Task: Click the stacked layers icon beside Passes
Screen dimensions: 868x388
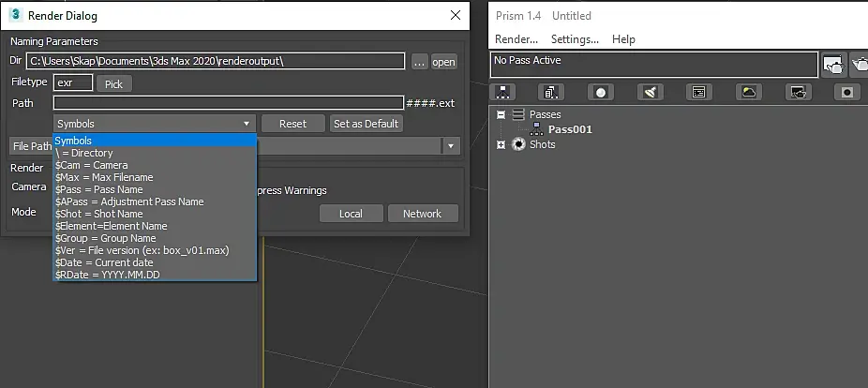Action: coord(518,114)
